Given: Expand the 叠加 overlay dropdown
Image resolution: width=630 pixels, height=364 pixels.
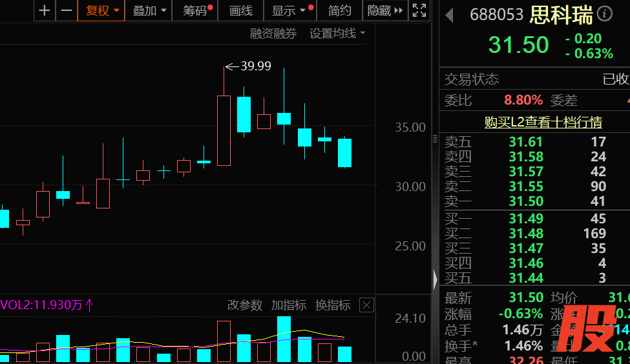Looking at the screenshot, I should click(149, 10).
